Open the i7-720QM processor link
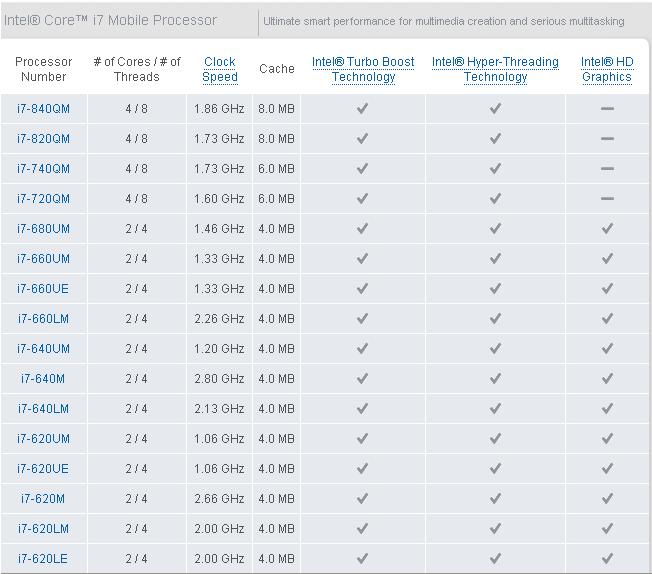Image resolution: width=652 pixels, height=574 pixels. (43, 198)
